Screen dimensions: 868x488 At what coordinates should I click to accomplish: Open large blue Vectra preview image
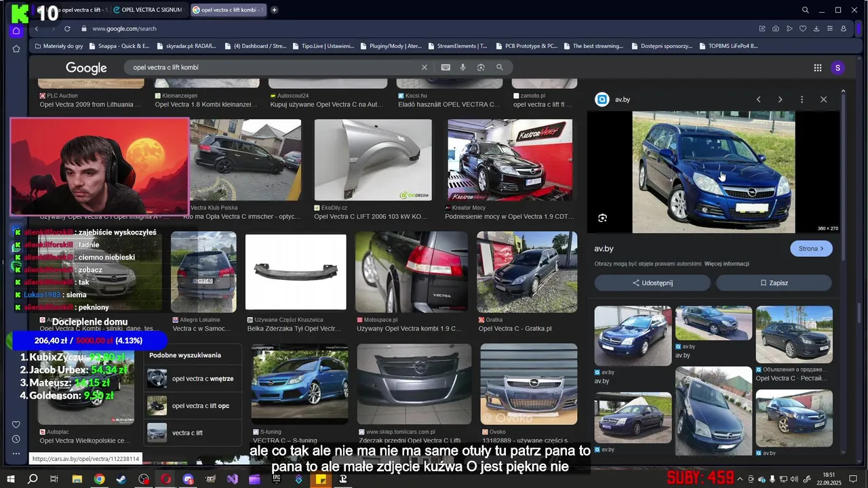pos(713,172)
